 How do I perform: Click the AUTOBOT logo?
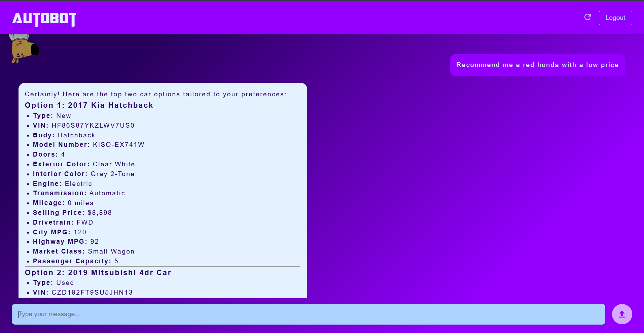tap(44, 20)
